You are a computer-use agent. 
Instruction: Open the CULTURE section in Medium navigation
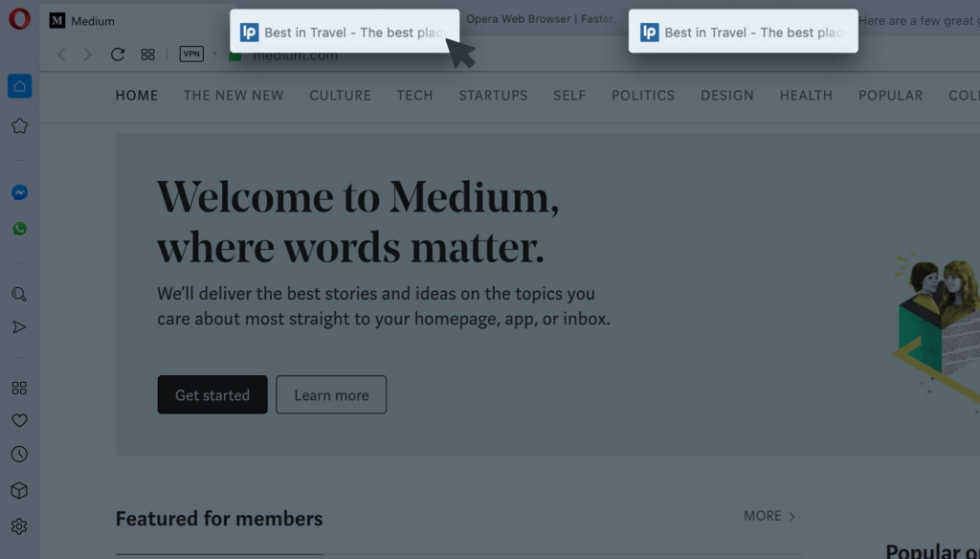340,96
